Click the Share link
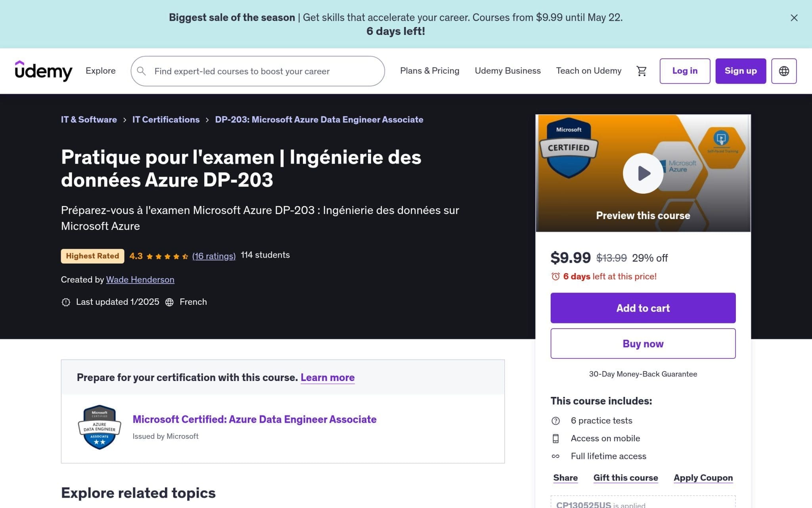 [565, 478]
